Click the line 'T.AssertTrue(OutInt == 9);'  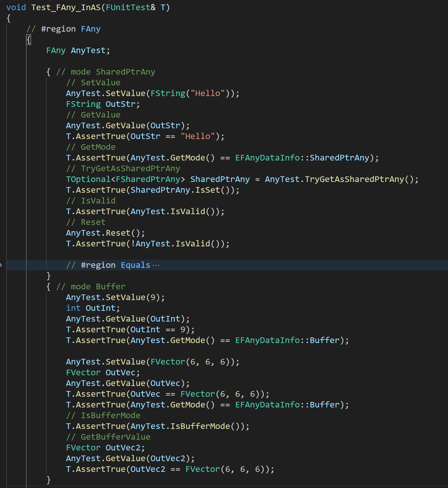[130, 329]
